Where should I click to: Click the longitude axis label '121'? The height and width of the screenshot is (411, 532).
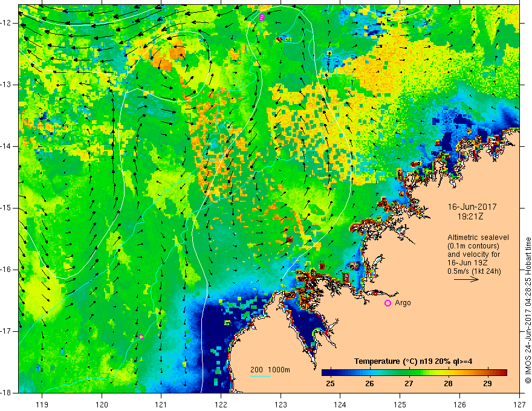pyautogui.click(x=161, y=404)
